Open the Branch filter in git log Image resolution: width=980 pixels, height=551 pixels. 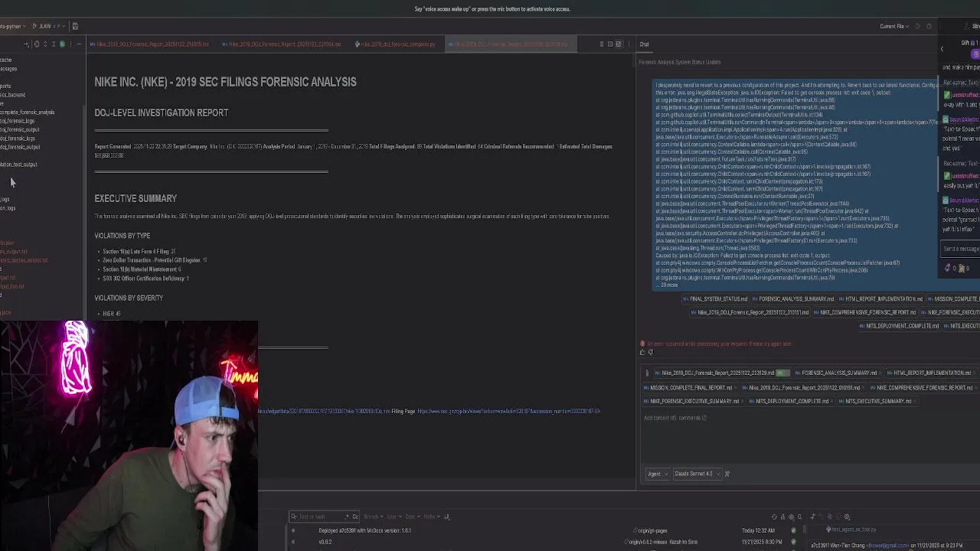[373, 517]
